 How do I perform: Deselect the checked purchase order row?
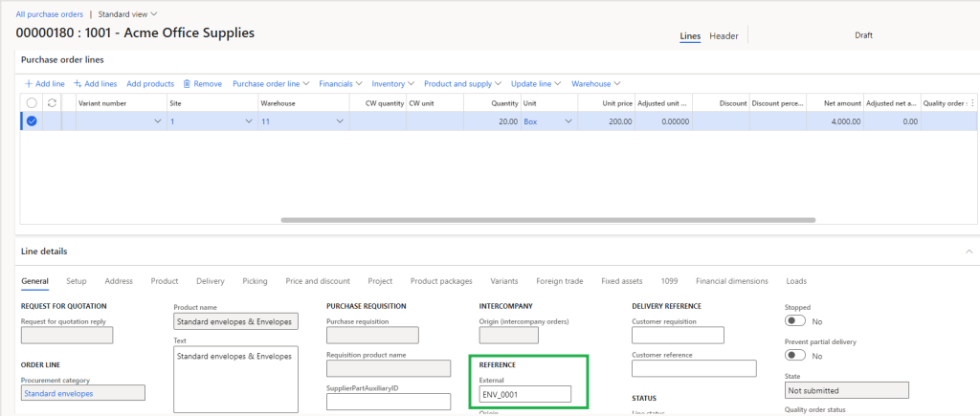click(32, 121)
